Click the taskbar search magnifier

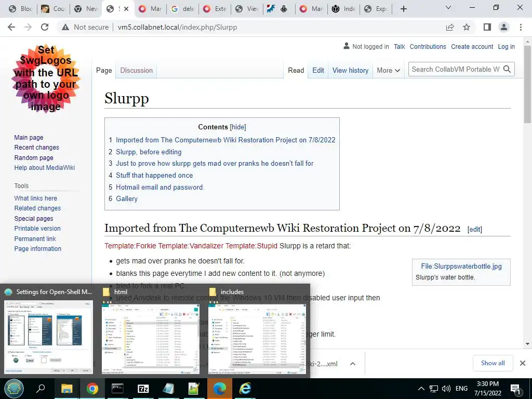41,389
